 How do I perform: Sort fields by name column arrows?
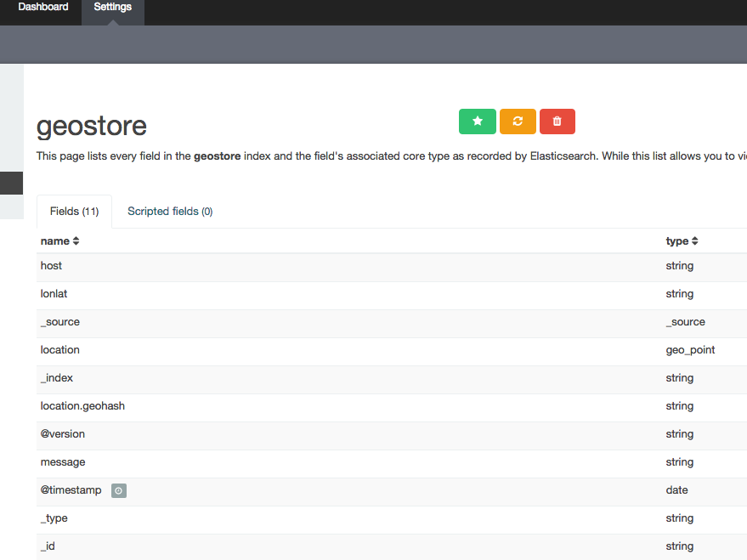76,241
